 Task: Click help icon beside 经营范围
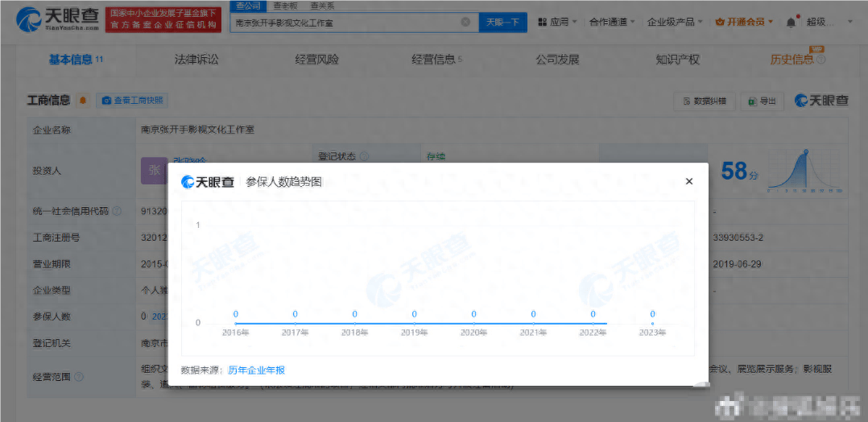(x=79, y=377)
